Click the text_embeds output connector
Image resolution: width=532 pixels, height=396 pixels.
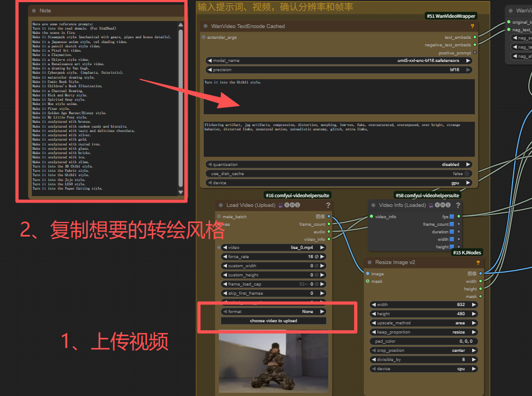pyautogui.click(x=474, y=37)
